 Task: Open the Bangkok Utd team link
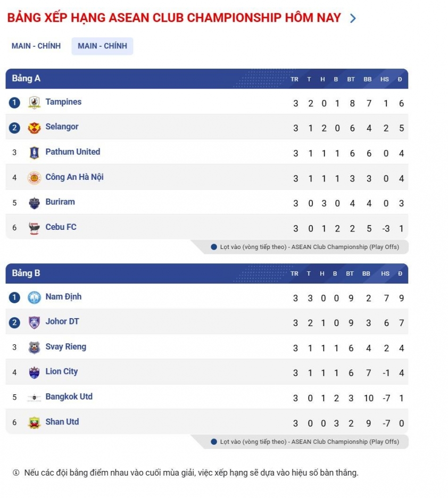69,397
